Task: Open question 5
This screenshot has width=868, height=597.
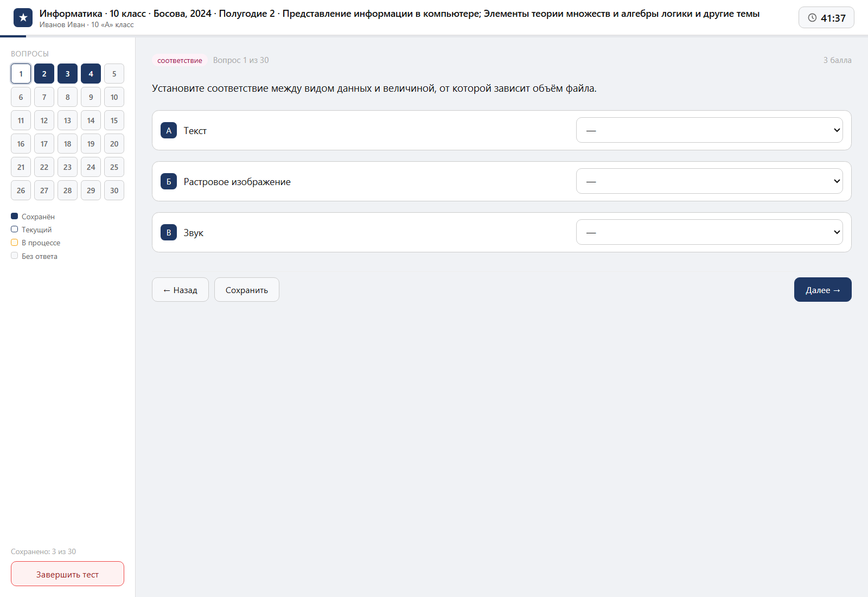Action: click(x=114, y=74)
